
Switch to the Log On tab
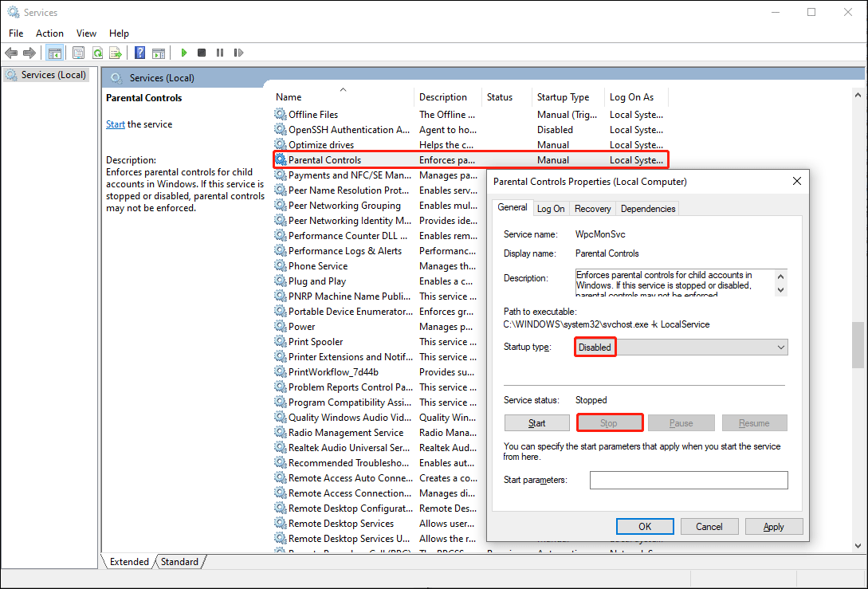click(x=551, y=209)
